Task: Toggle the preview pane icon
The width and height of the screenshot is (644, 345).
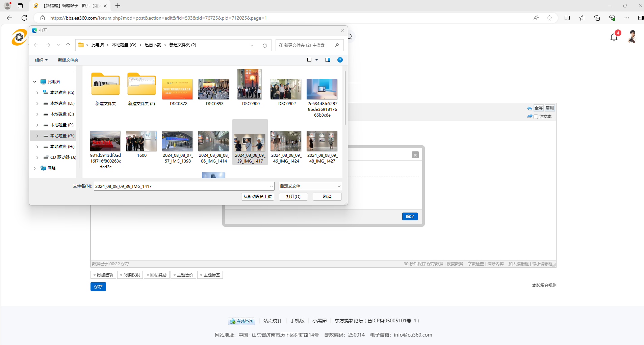Action: coord(328,60)
